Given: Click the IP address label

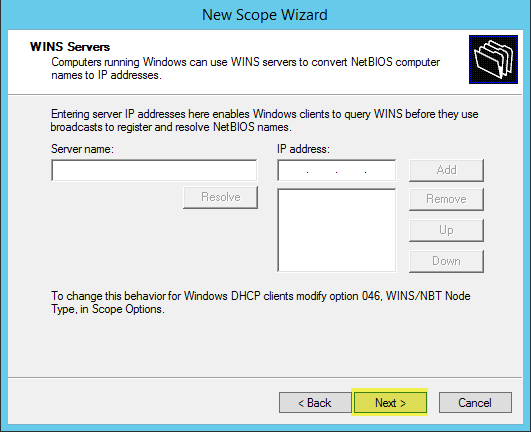Looking at the screenshot, I should point(303,149).
